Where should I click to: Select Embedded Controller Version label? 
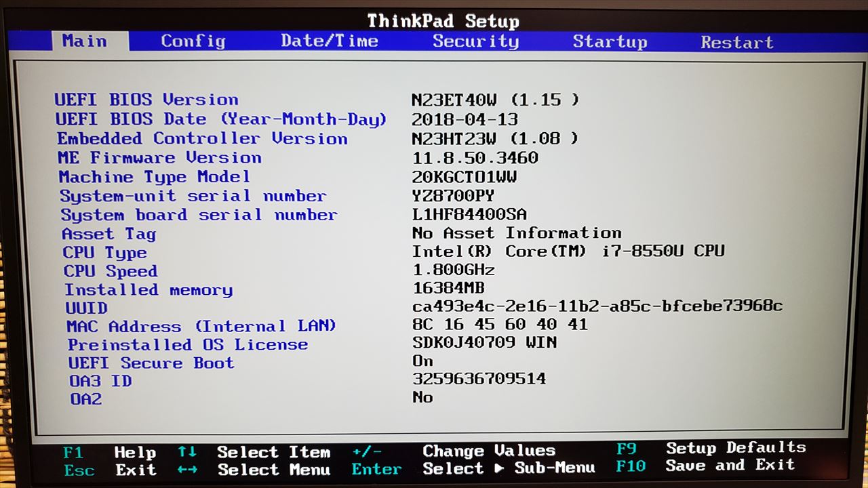(x=202, y=138)
